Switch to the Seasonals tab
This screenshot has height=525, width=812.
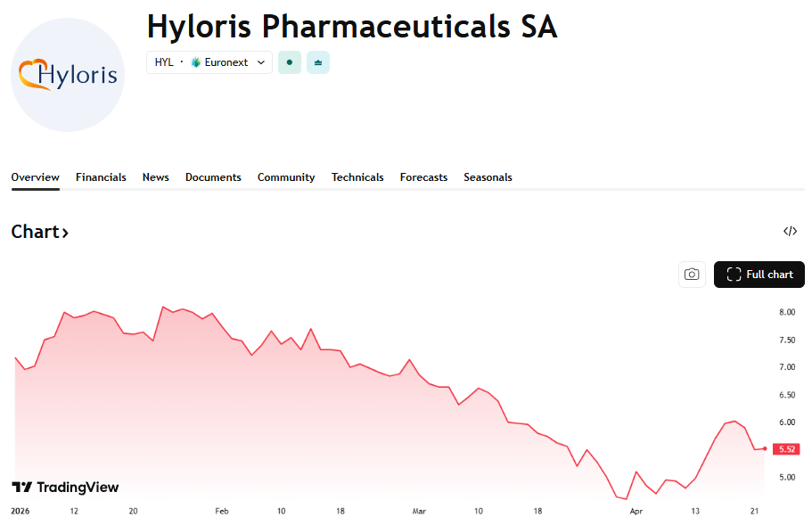488,177
